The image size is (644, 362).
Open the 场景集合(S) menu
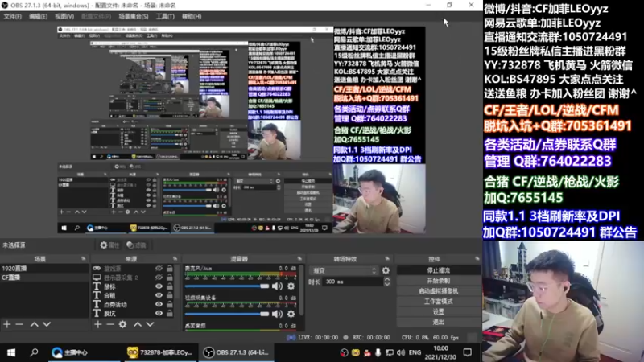(x=133, y=16)
